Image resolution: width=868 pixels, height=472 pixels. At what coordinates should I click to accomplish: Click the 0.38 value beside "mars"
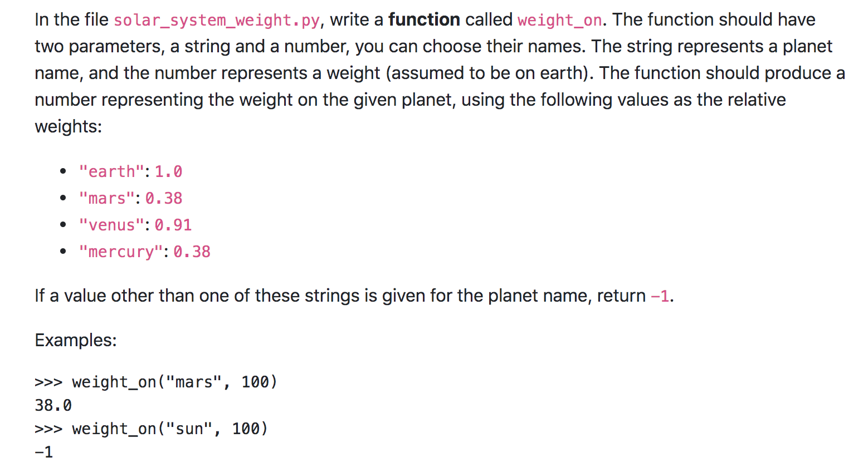point(164,198)
